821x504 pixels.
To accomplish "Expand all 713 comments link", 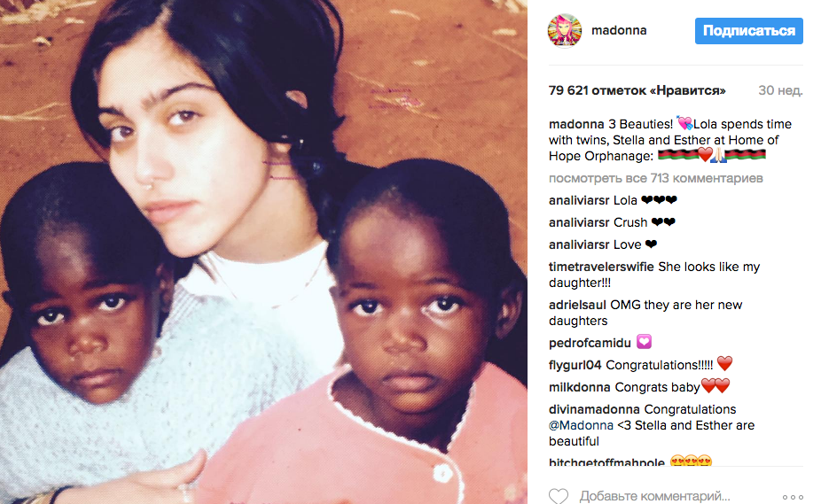I will click(x=655, y=178).
